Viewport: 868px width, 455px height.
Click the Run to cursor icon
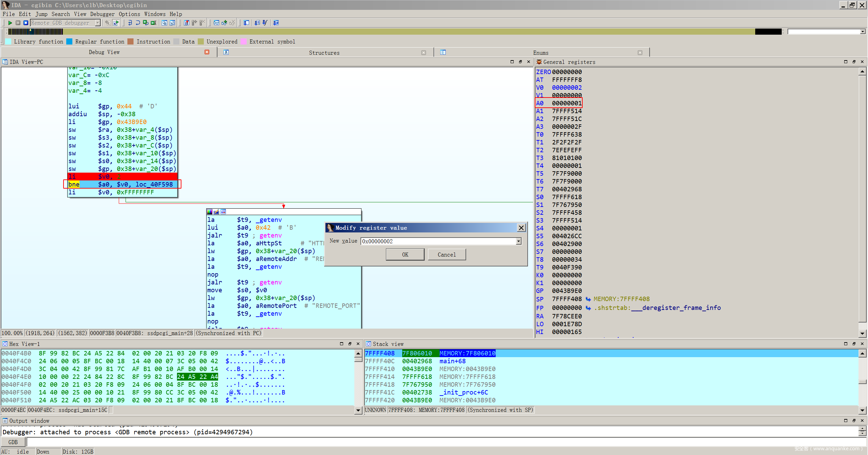tap(154, 23)
